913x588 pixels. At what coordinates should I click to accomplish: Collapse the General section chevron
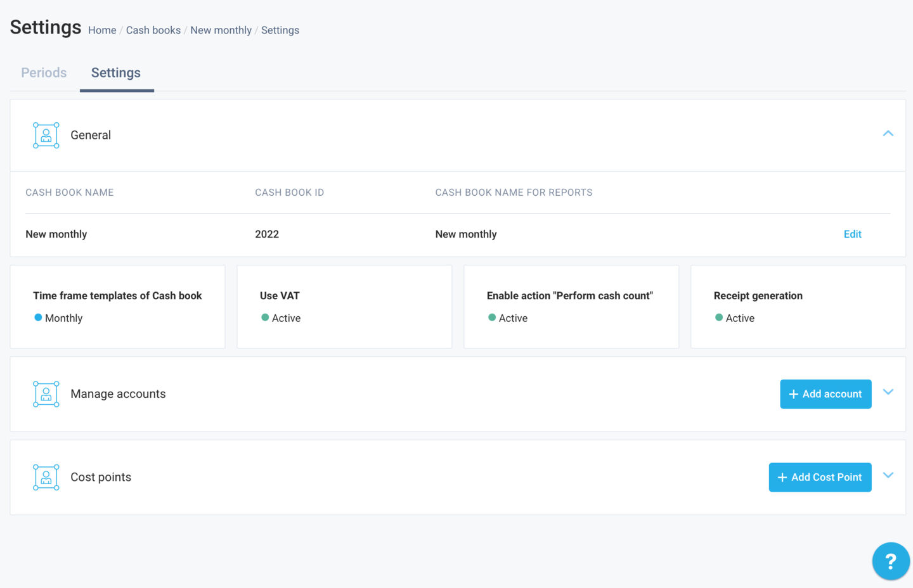coord(888,133)
